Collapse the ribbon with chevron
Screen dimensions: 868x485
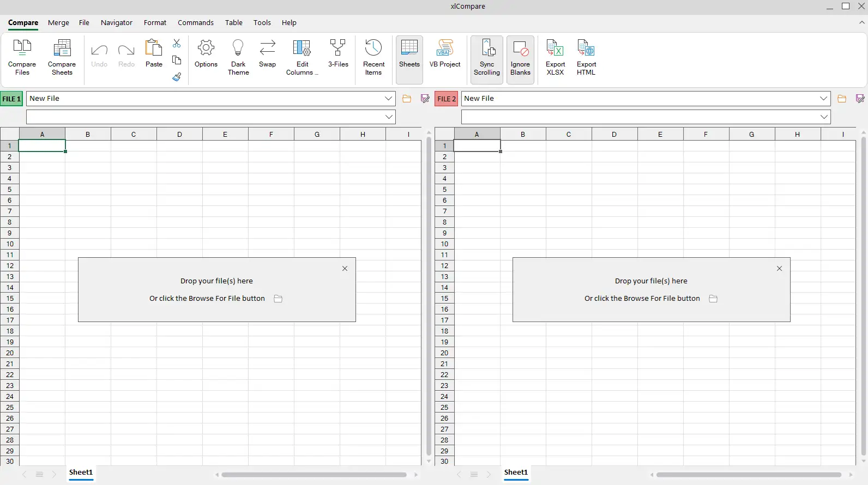point(862,22)
